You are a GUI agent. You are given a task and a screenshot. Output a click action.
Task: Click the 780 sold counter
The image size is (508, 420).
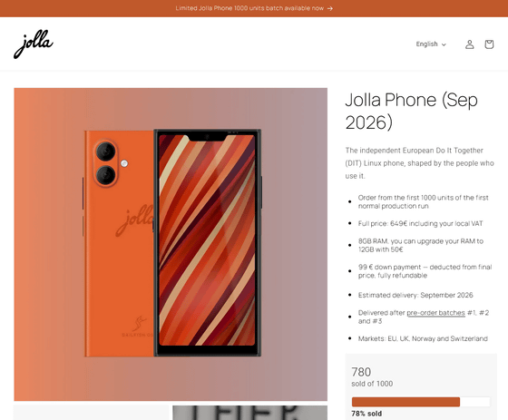[x=372, y=377]
